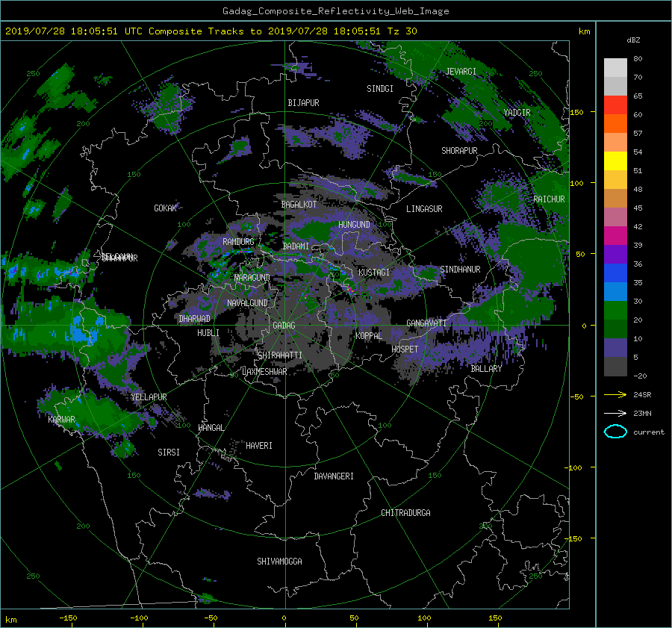Click the yellow 24SR arrow legend icon

coord(615,394)
